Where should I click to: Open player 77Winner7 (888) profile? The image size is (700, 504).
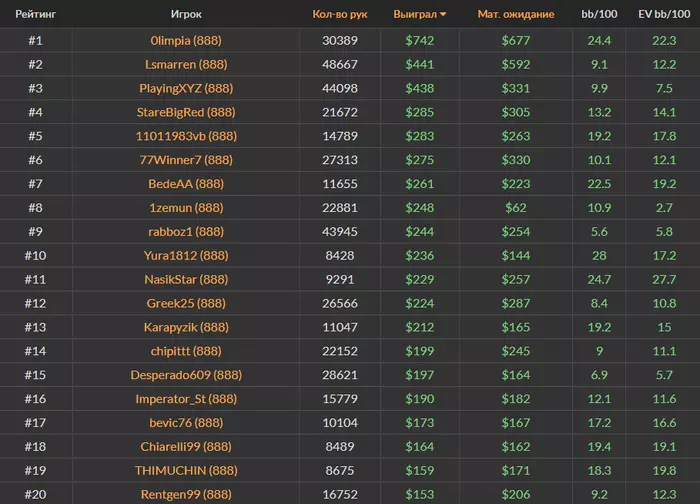tap(186, 160)
